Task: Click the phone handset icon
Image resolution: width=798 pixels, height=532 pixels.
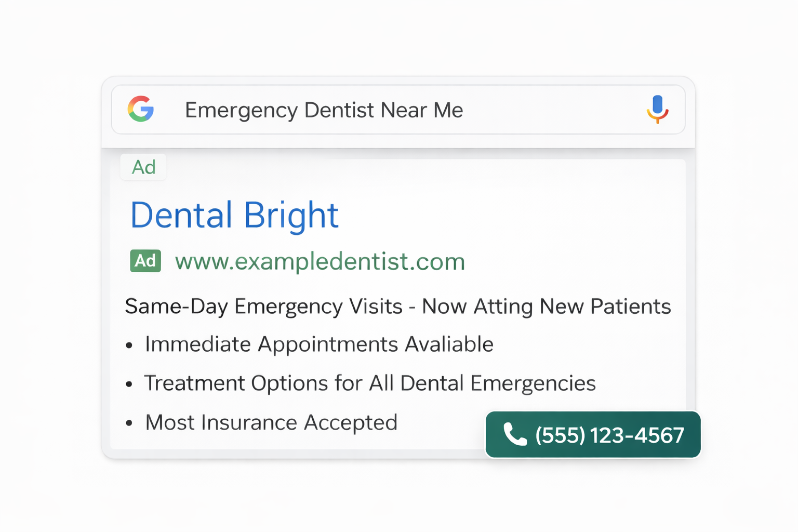Action: click(x=515, y=434)
